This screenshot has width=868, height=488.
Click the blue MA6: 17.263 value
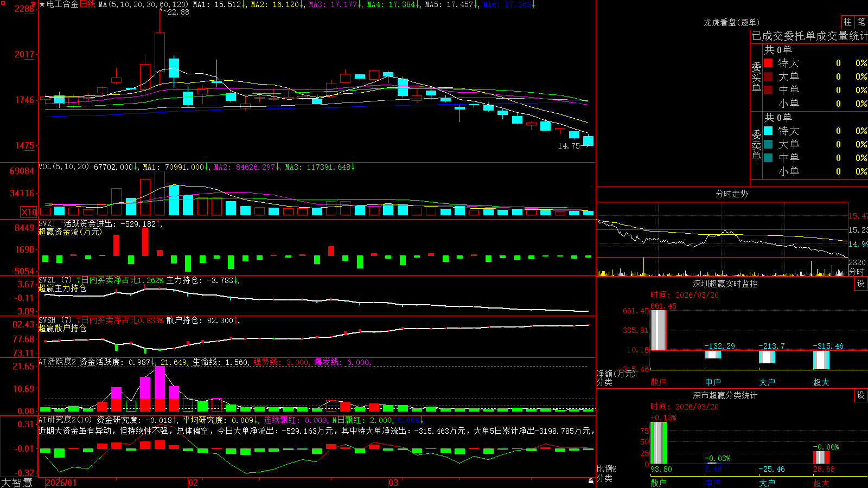[509, 4]
